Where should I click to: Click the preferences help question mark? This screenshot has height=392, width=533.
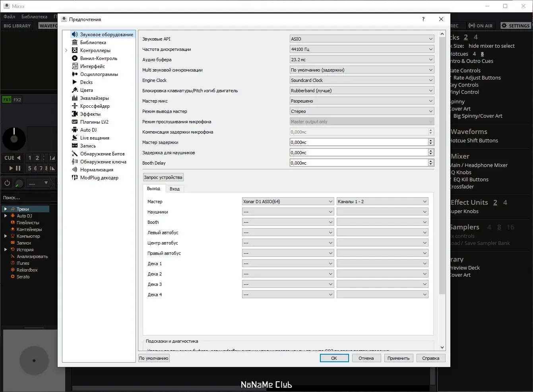423,19
